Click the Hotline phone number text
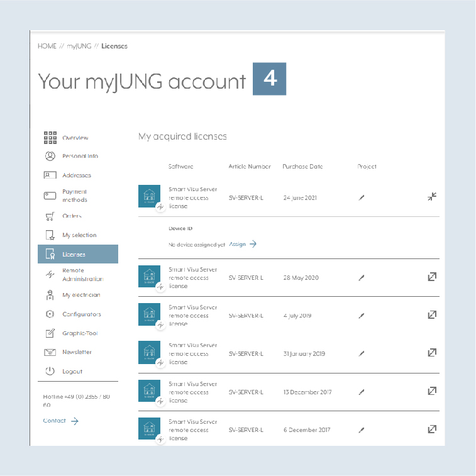 pos(77,401)
